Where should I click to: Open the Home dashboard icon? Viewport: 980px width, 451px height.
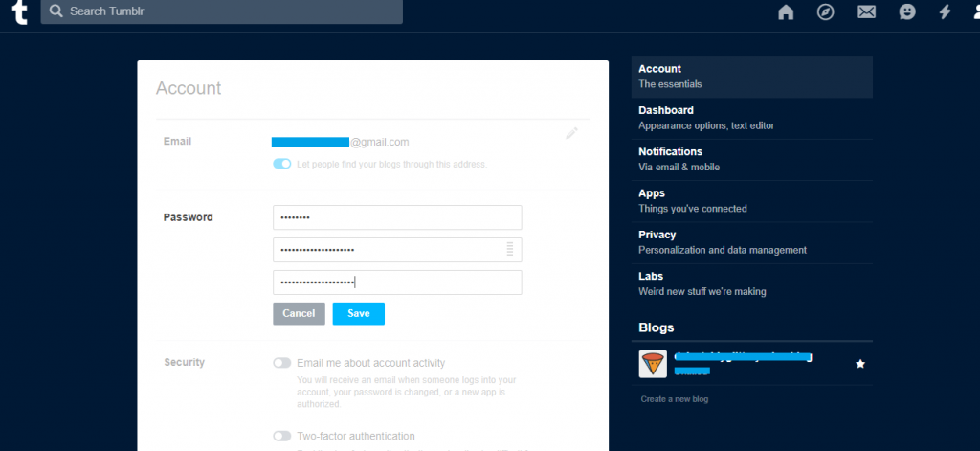pos(786,12)
